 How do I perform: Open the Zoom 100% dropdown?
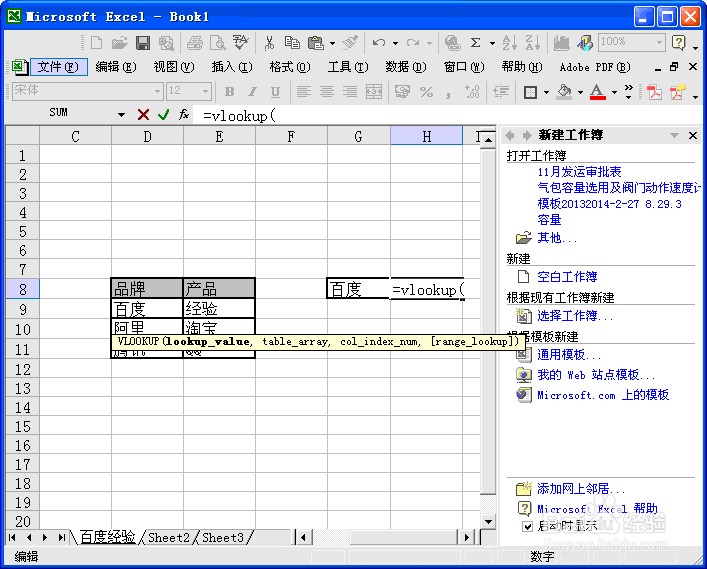click(x=660, y=43)
